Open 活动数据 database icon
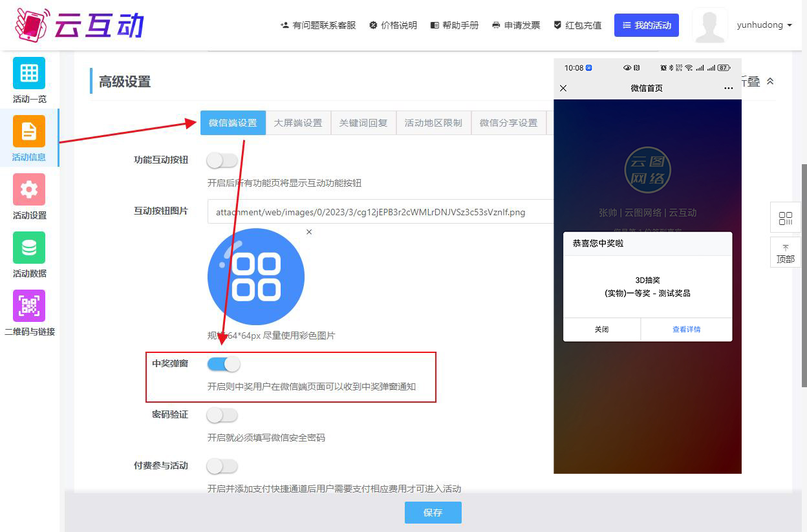Viewport: 807px width, 532px height. (x=29, y=248)
